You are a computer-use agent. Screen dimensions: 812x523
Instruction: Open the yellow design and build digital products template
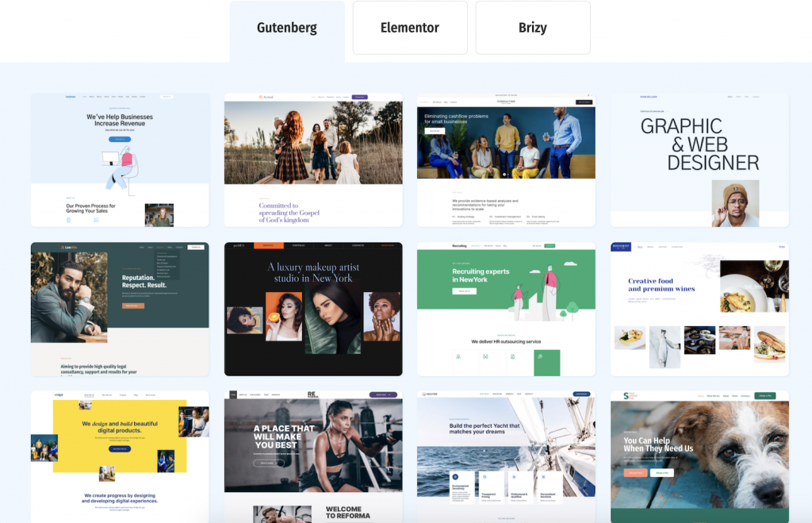[x=120, y=456]
